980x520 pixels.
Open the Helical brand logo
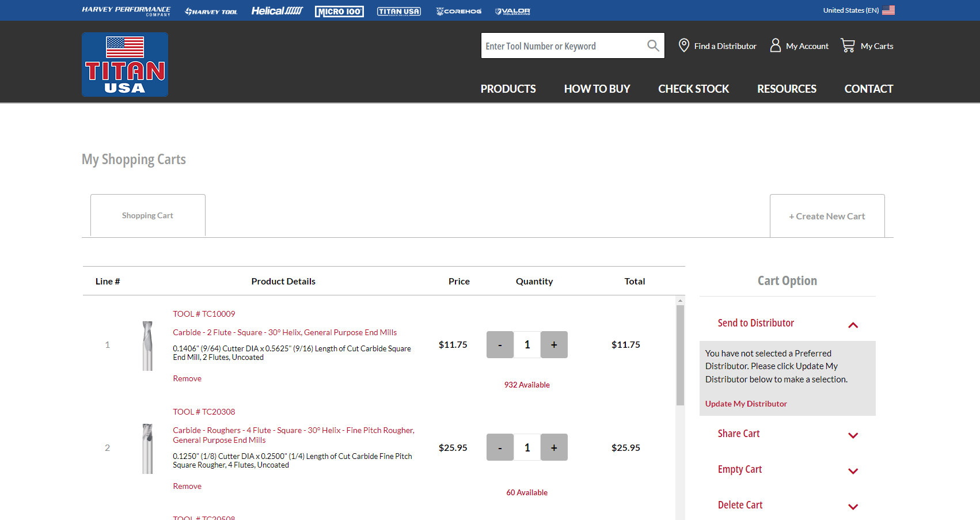277,10
